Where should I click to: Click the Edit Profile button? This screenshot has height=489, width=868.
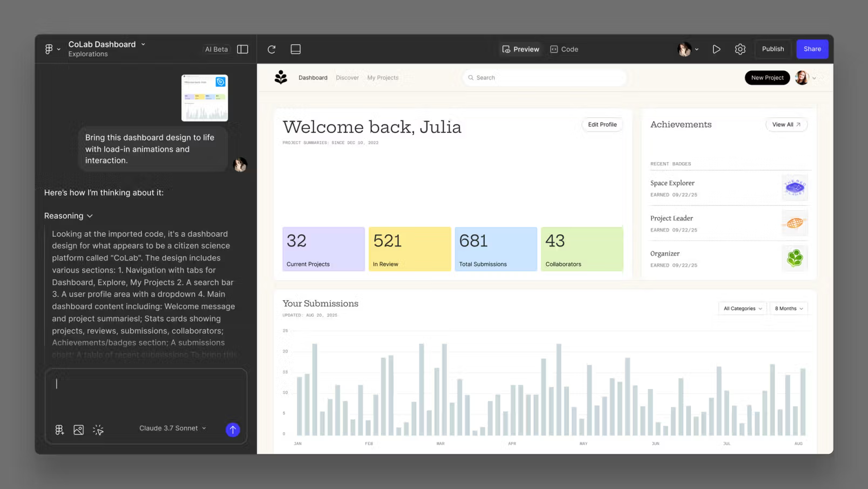click(602, 124)
